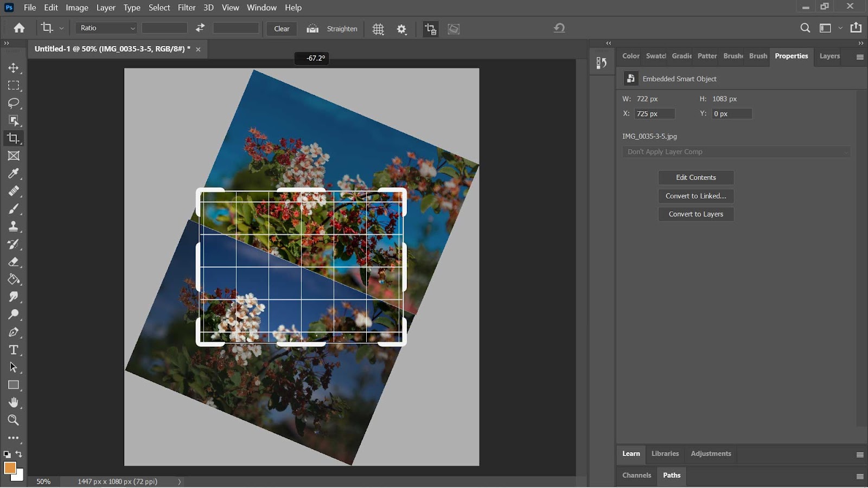868x488 pixels.
Task: Go to the Home screen
Action: (19, 28)
